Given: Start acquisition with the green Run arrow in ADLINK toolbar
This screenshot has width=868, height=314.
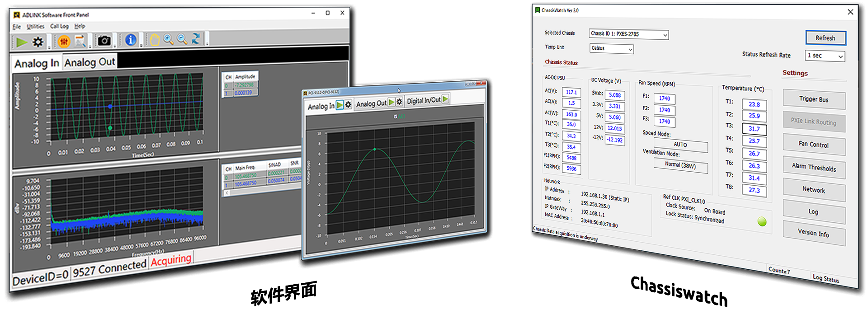Looking at the screenshot, I should click(x=21, y=42).
